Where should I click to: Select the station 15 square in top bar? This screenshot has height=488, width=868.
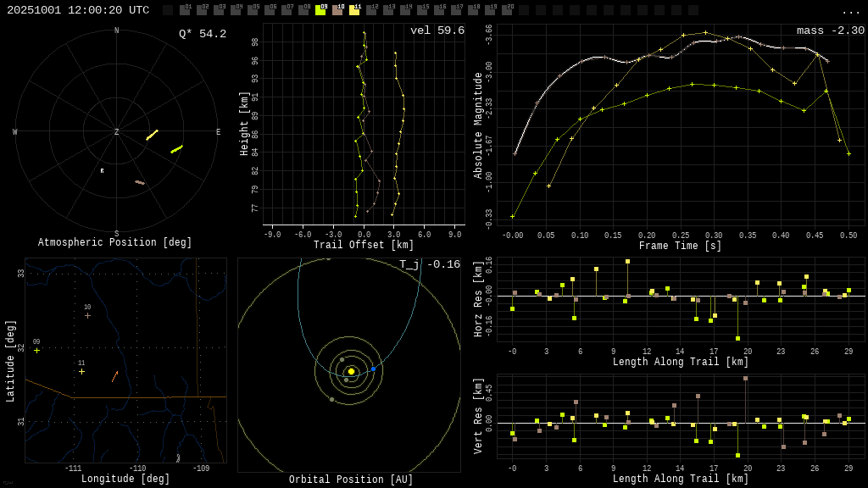(x=422, y=10)
